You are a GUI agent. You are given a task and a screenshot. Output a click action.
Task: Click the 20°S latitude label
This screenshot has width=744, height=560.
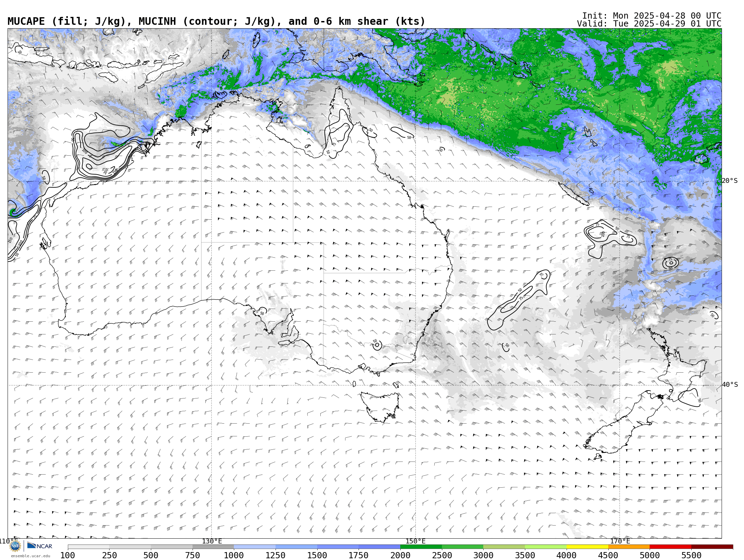730,181
